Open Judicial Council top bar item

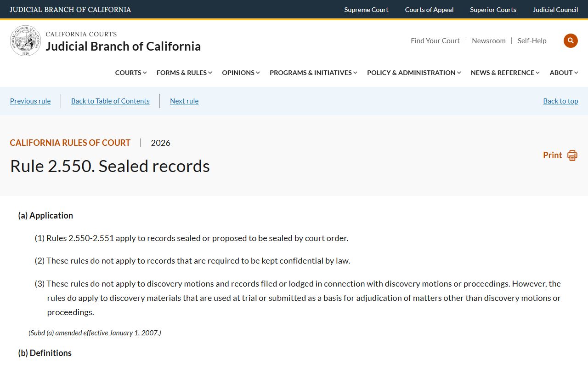coord(555,10)
